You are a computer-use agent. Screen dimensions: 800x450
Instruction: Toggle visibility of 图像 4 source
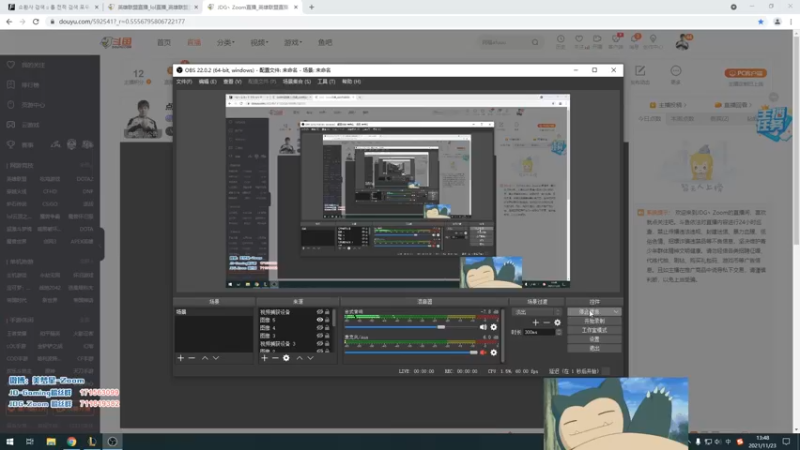(x=320, y=328)
